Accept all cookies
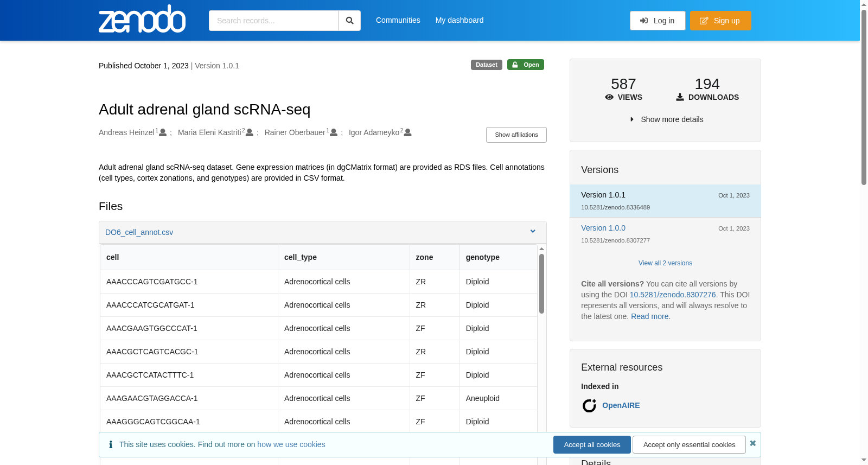This screenshot has height=465, width=868. tap(592, 444)
